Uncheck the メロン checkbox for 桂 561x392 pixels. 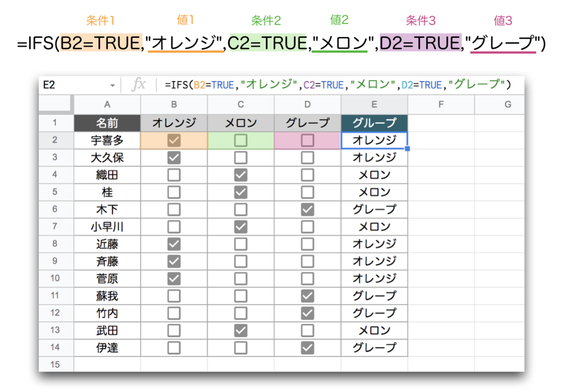(x=241, y=192)
